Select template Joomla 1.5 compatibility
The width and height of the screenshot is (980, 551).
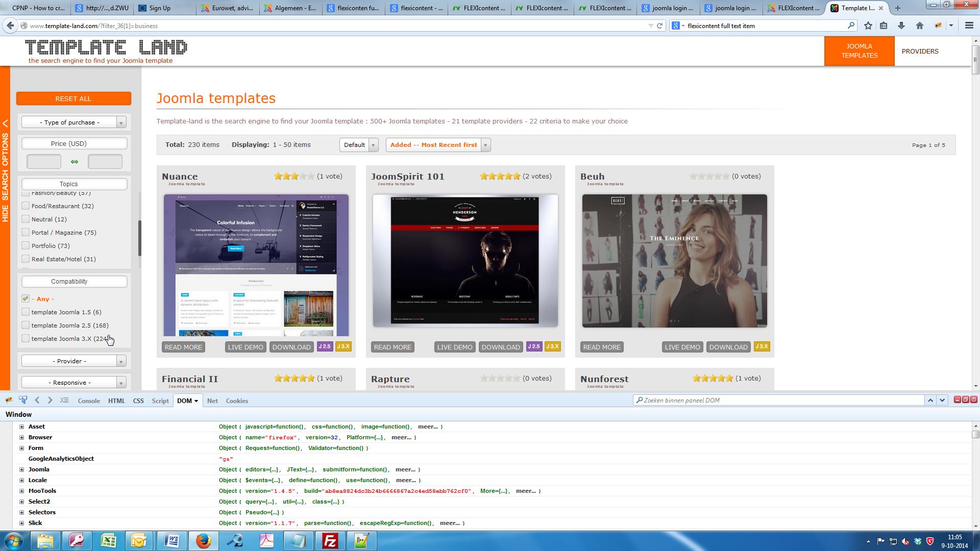[x=26, y=312]
